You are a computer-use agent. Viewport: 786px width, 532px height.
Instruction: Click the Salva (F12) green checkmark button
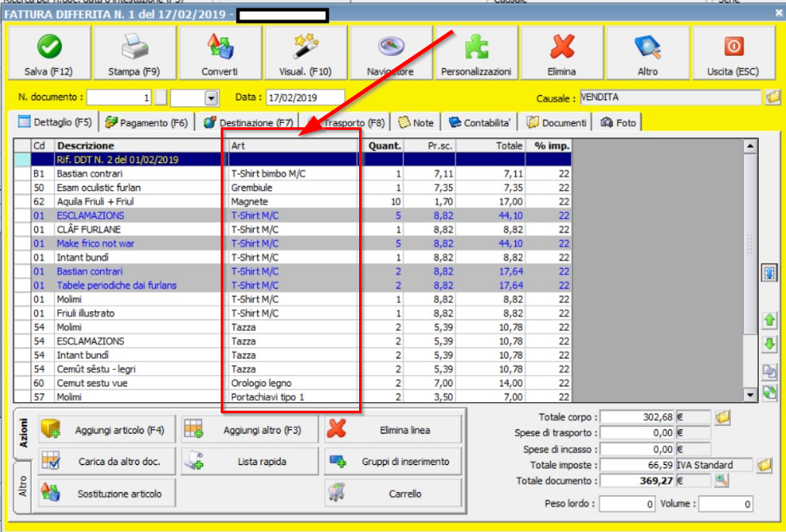(49, 53)
